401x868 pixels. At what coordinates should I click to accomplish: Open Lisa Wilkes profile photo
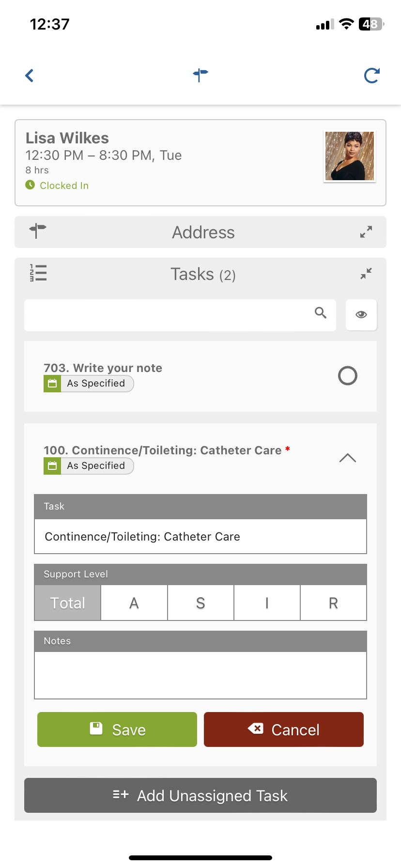[350, 156]
